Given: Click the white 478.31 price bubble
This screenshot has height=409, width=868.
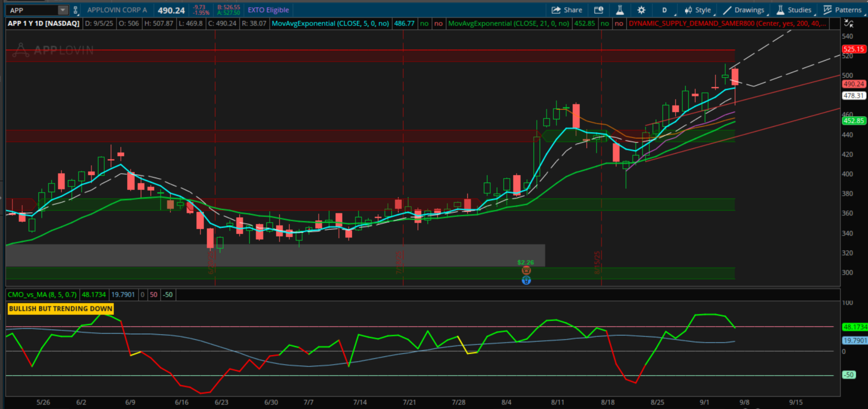Looking at the screenshot, I should tap(853, 95).
